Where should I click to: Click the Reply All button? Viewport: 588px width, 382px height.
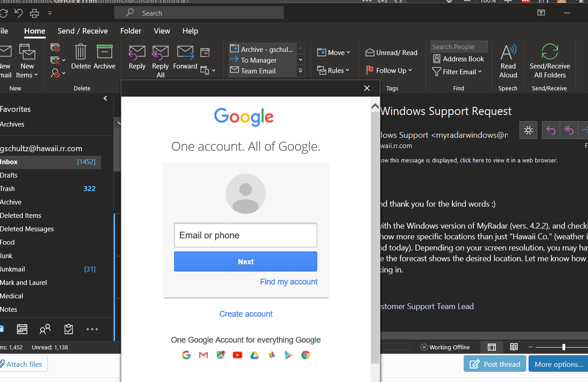pos(160,62)
